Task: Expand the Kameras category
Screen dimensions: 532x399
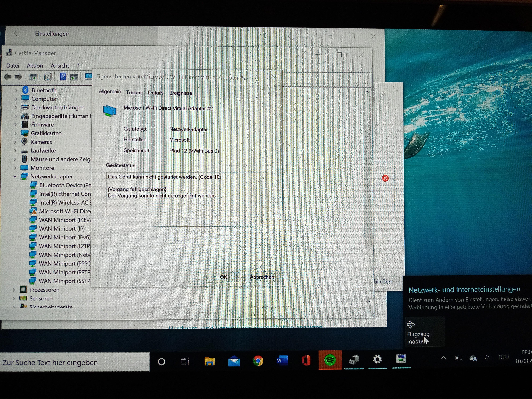Action: 16,142
